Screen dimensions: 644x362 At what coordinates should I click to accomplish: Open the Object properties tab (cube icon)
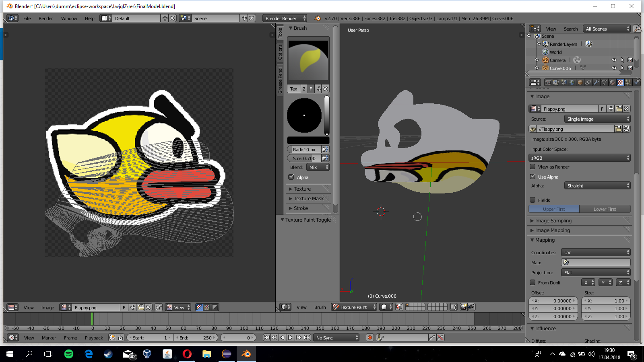point(580,82)
